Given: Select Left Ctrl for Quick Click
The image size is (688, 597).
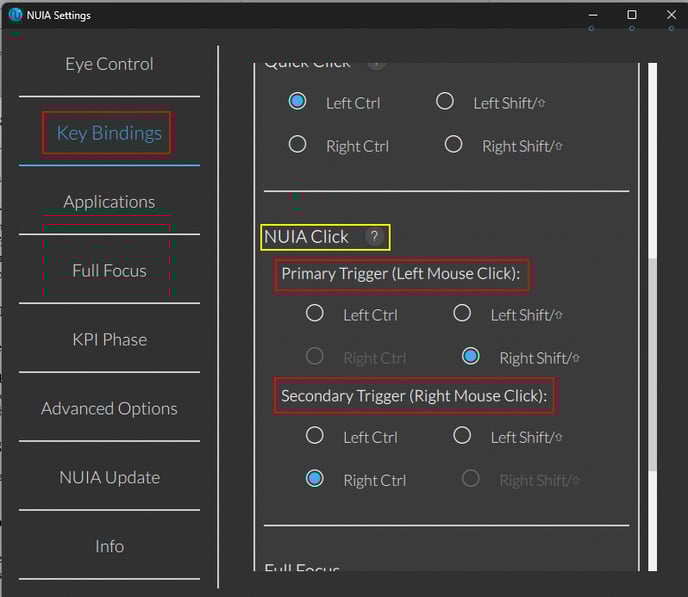Looking at the screenshot, I should pos(297,101).
